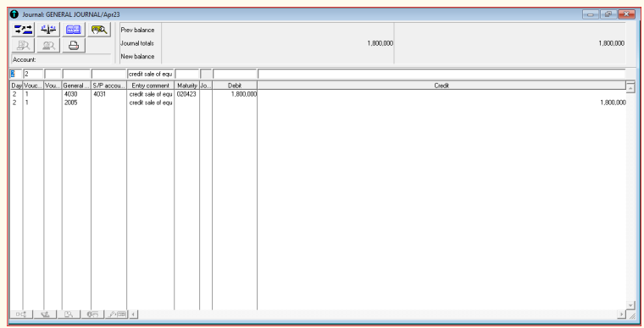Click the New balance label
The width and height of the screenshot is (644, 328).
point(137,56)
